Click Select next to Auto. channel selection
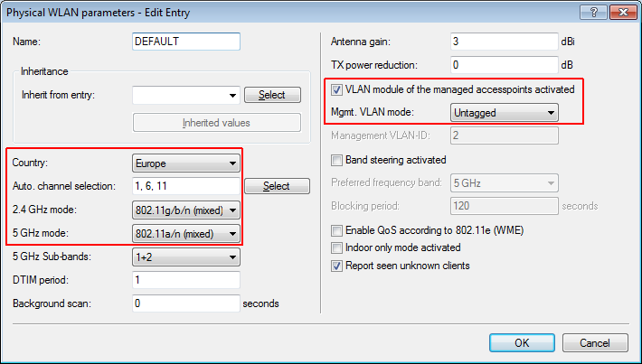 point(277,186)
